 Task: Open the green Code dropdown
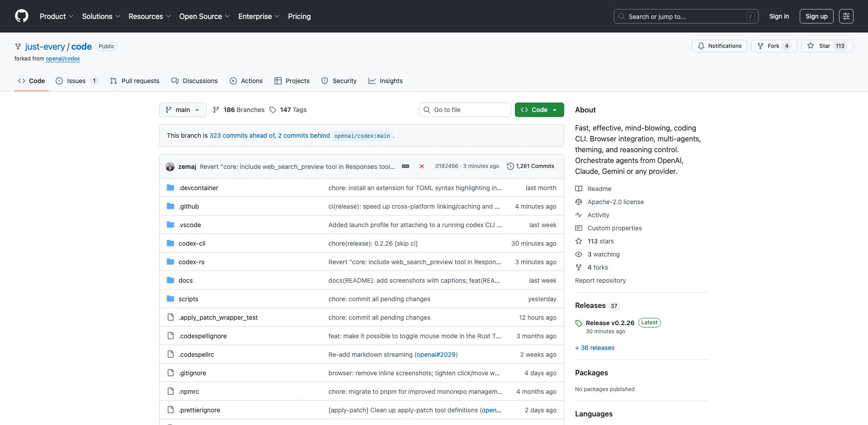coord(539,110)
